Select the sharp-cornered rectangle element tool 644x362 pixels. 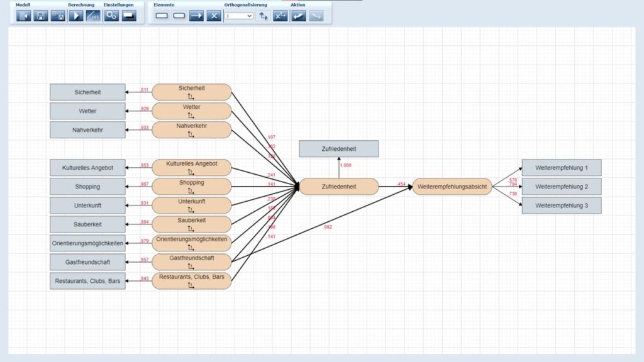point(162,16)
